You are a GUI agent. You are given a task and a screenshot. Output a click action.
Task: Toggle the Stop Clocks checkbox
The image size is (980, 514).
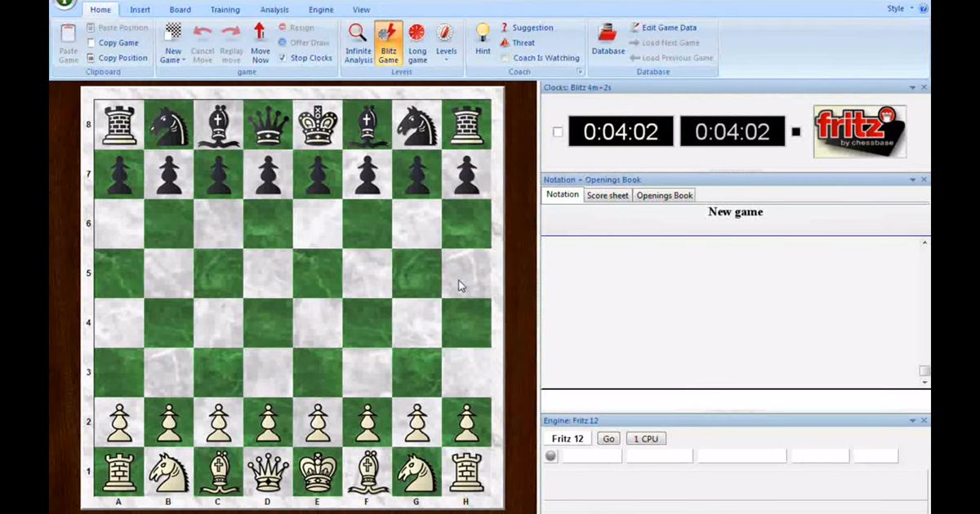[x=283, y=58]
